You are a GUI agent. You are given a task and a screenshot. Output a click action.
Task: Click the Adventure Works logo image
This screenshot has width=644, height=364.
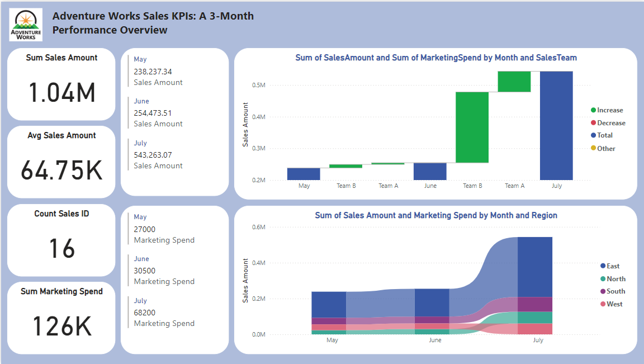tap(26, 25)
